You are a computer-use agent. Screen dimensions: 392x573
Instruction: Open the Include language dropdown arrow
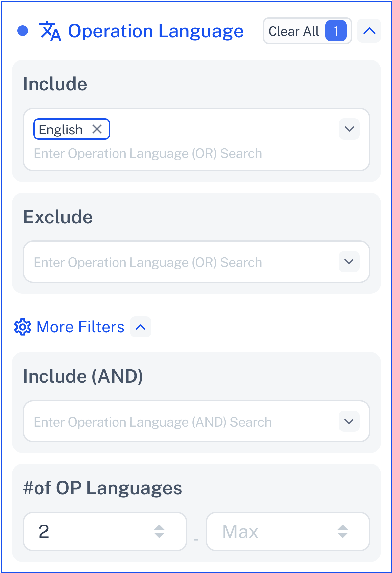click(349, 129)
